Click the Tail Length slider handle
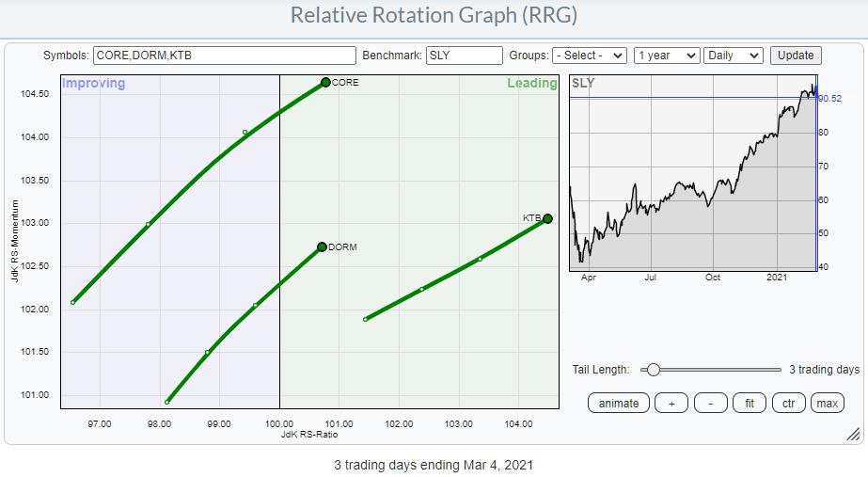The width and height of the screenshot is (868, 477). tap(653, 370)
